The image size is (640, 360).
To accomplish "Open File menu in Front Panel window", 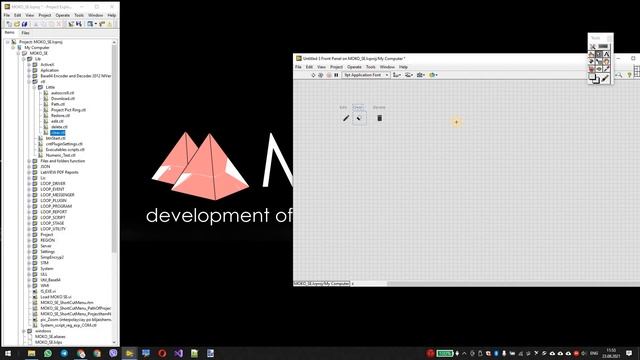I will (x=298, y=67).
